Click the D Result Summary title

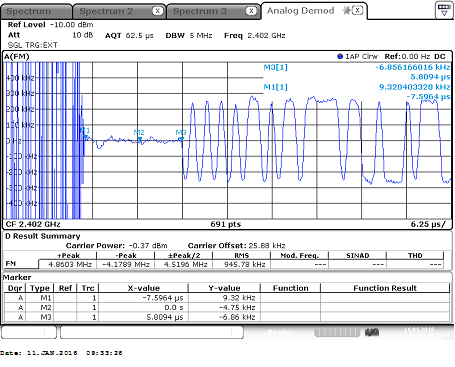43,236
